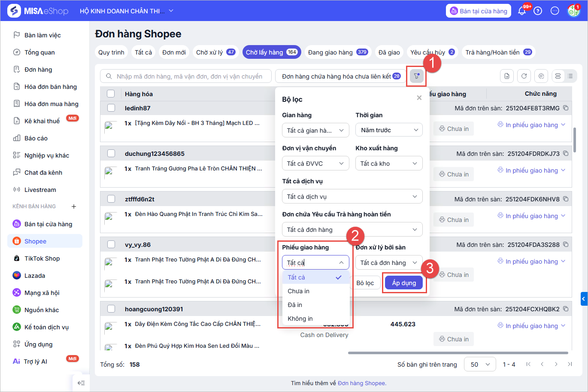Switch to the Đã giao tab

point(389,52)
